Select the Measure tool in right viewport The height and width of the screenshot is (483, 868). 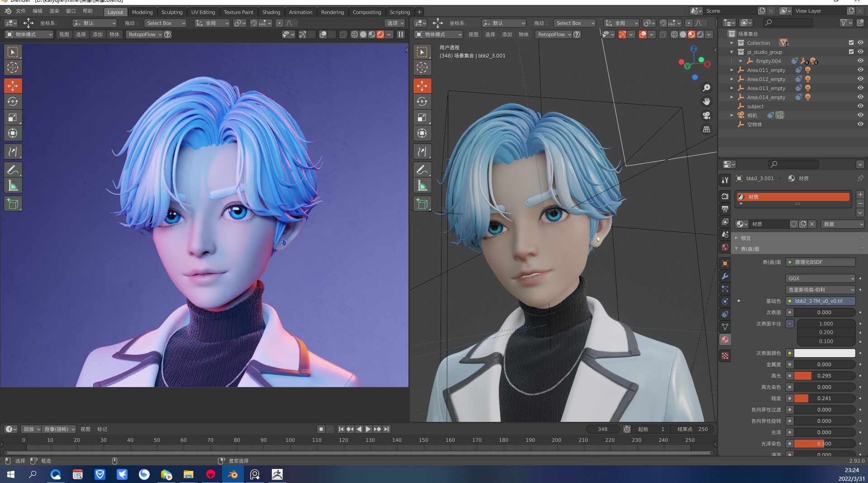tap(422, 186)
